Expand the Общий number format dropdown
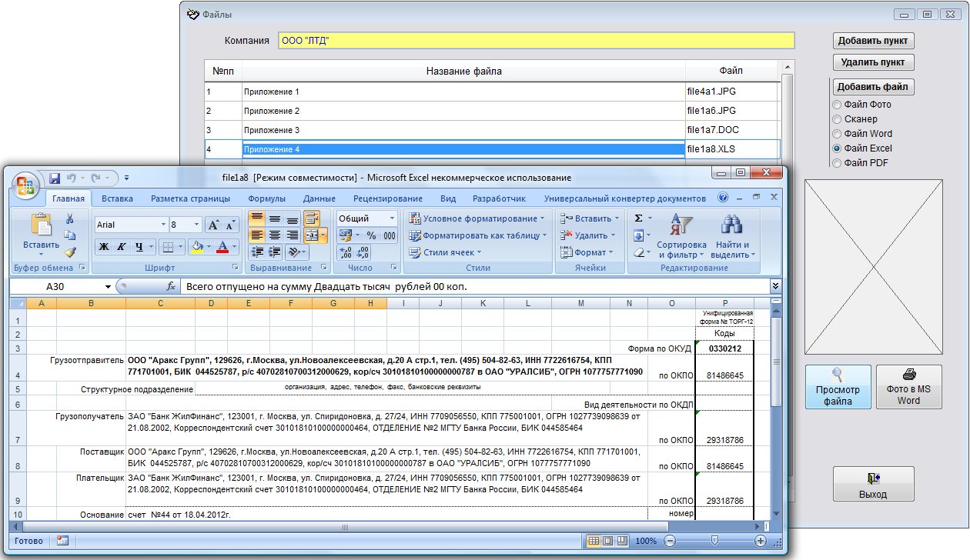 coord(392,218)
